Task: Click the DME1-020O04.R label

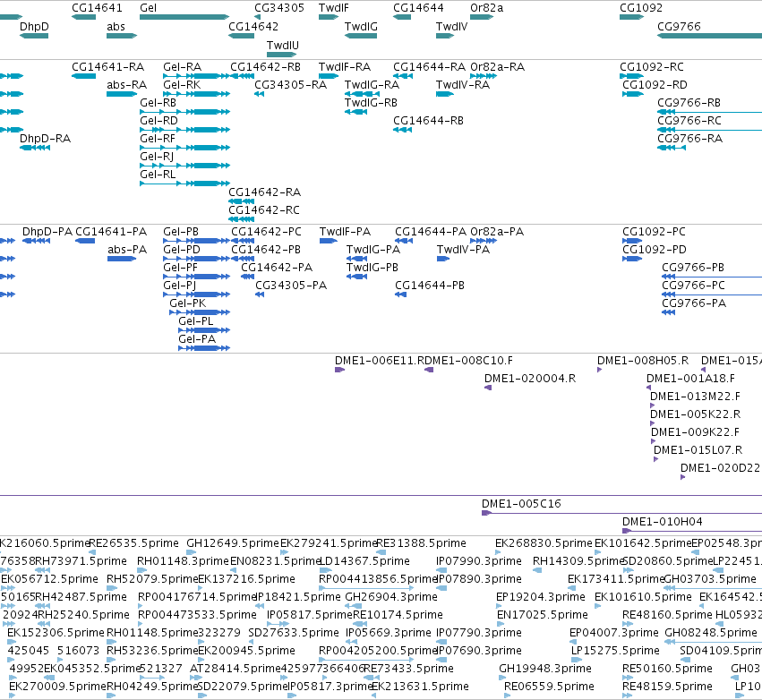Action: pyautogui.click(x=530, y=378)
